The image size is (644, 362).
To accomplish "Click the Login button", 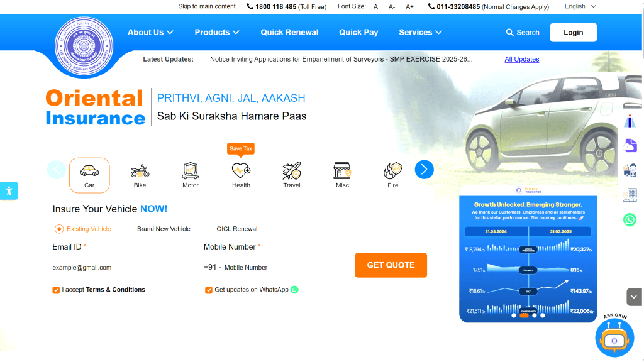I will pyautogui.click(x=574, y=33).
